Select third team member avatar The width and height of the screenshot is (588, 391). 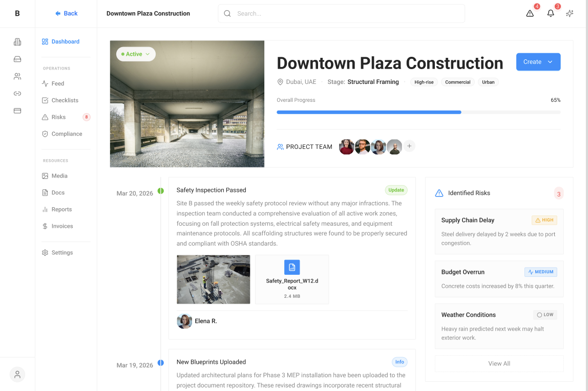(x=379, y=147)
